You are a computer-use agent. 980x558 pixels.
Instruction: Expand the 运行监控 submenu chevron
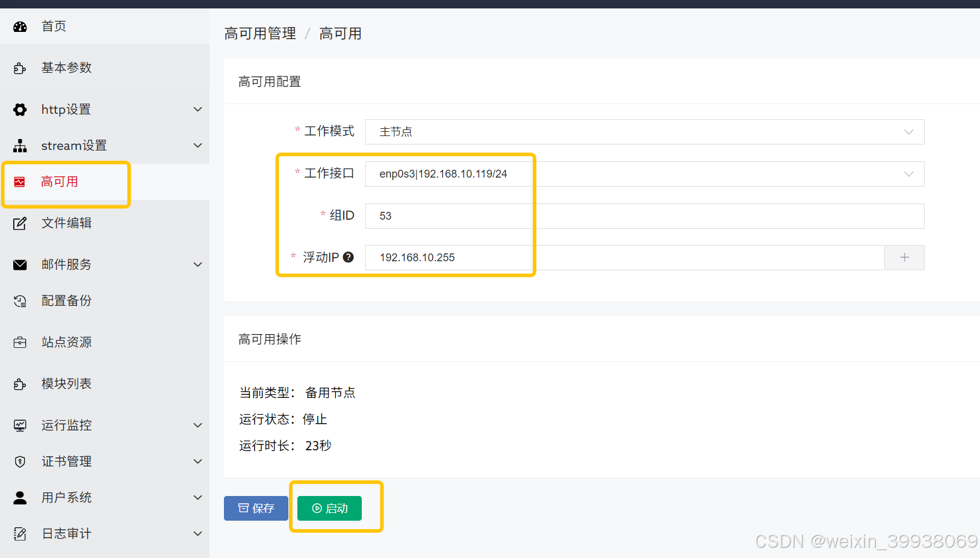[197, 426]
